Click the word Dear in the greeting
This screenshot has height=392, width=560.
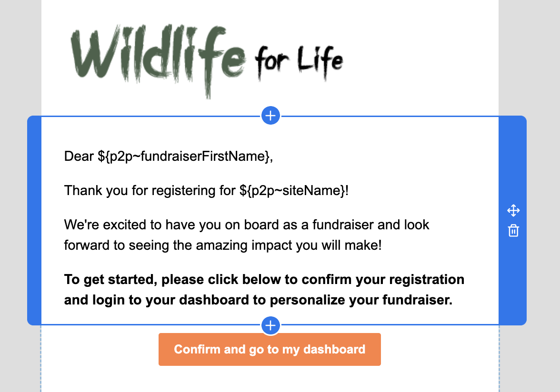click(x=79, y=156)
